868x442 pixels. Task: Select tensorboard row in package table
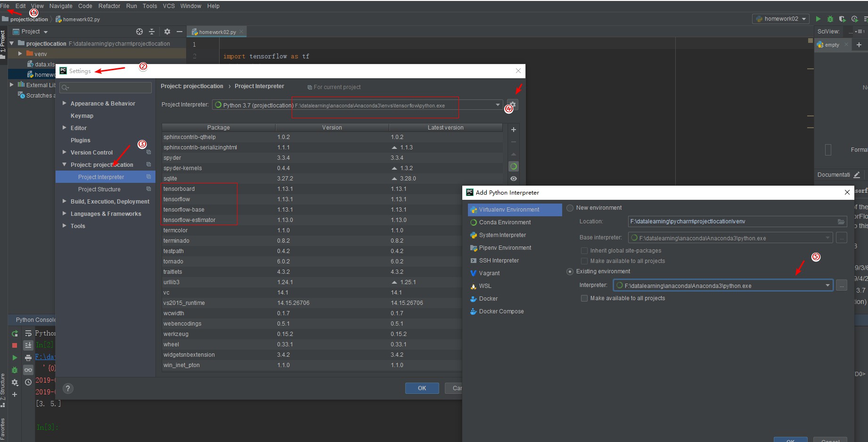coord(332,189)
